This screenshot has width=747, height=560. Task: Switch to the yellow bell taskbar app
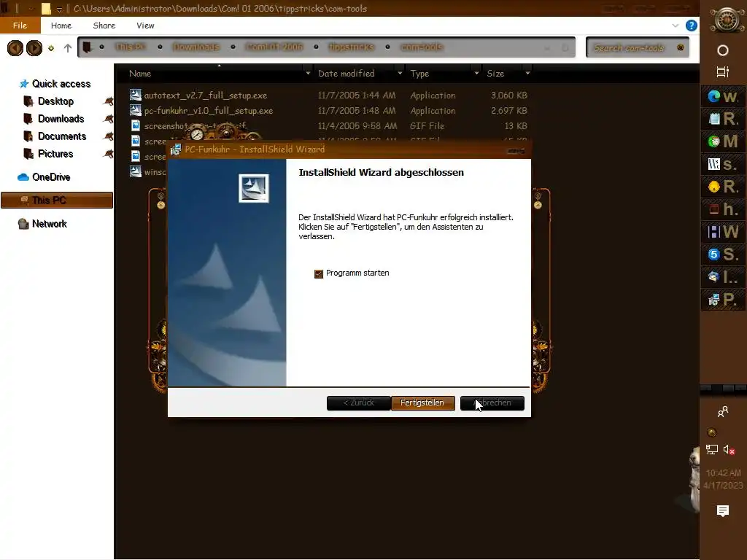pos(724,187)
